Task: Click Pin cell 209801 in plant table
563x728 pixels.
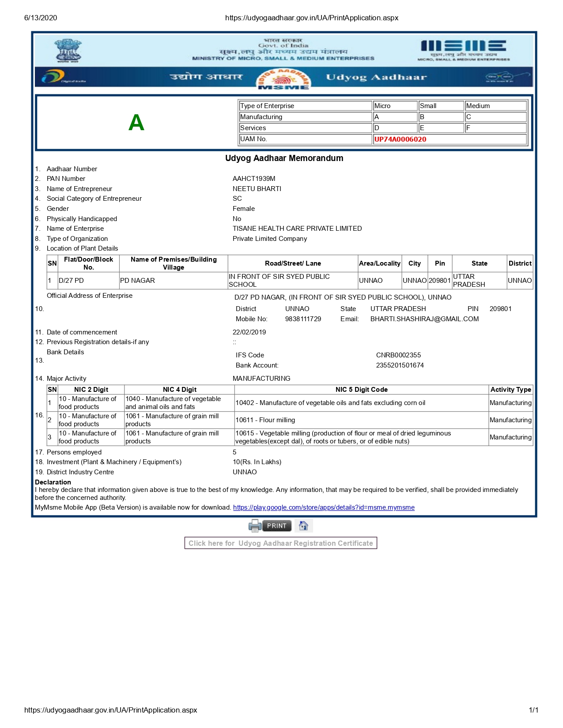Action: tap(440, 281)
